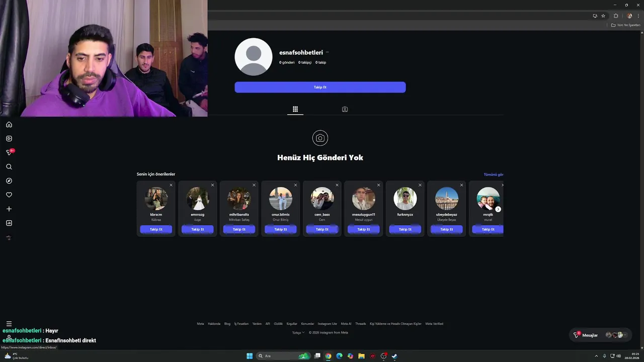Click the taskbar Ara search box
The image size is (644, 362).
(x=284, y=356)
